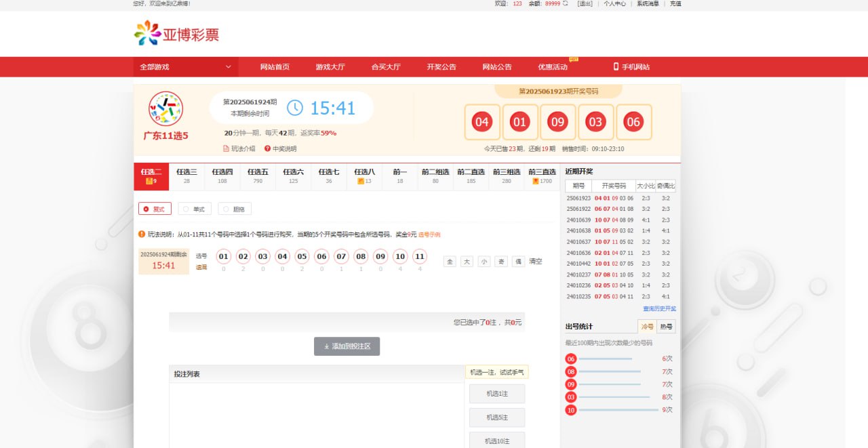Click the 机选5注 random pick button
Screen dimensions: 868x448
496,418
